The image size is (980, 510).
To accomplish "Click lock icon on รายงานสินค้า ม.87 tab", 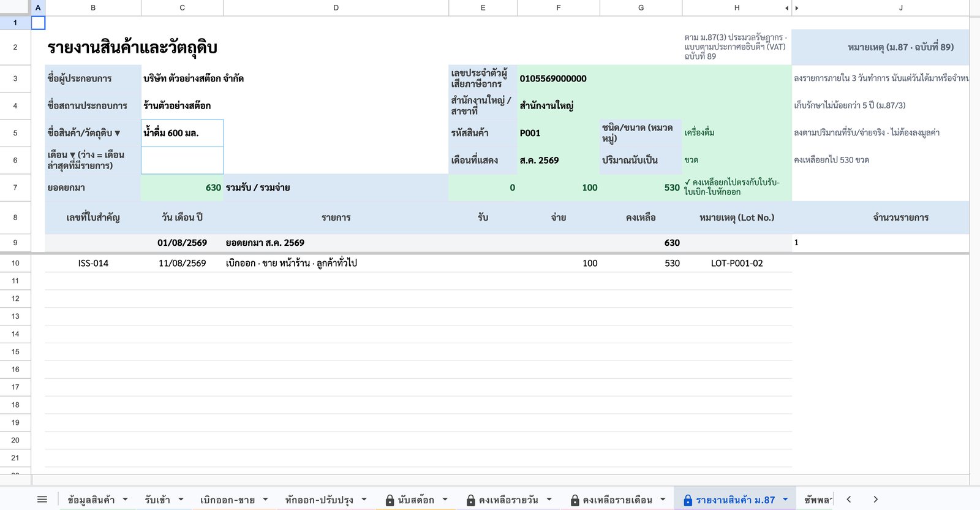I will point(688,500).
